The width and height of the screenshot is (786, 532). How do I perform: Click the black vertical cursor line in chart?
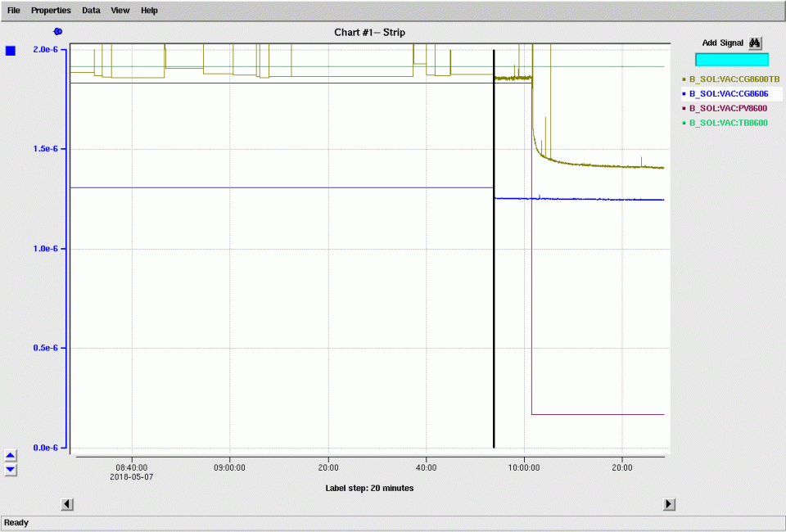click(494, 246)
